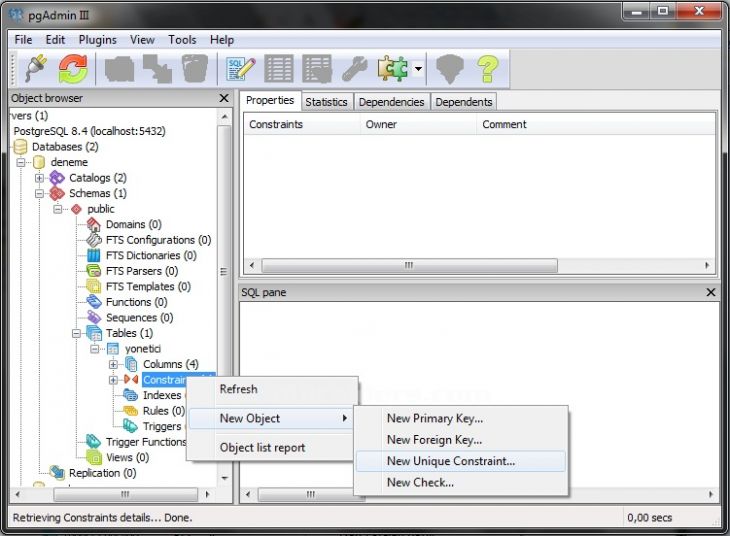This screenshot has width=730, height=536.
Task: Click the view data grid icon
Action: pyautogui.click(x=278, y=69)
